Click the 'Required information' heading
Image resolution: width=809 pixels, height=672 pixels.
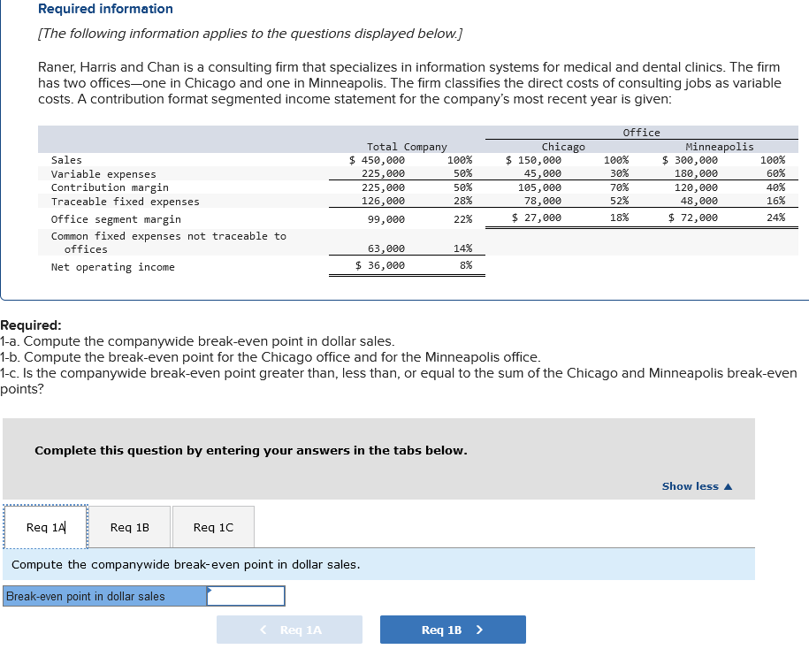click(x=106, y=9)
